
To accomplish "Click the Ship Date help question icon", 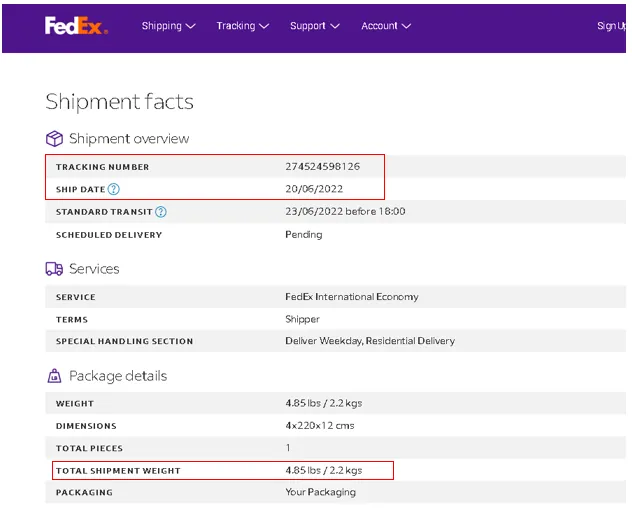I will (x=114, y=189).
